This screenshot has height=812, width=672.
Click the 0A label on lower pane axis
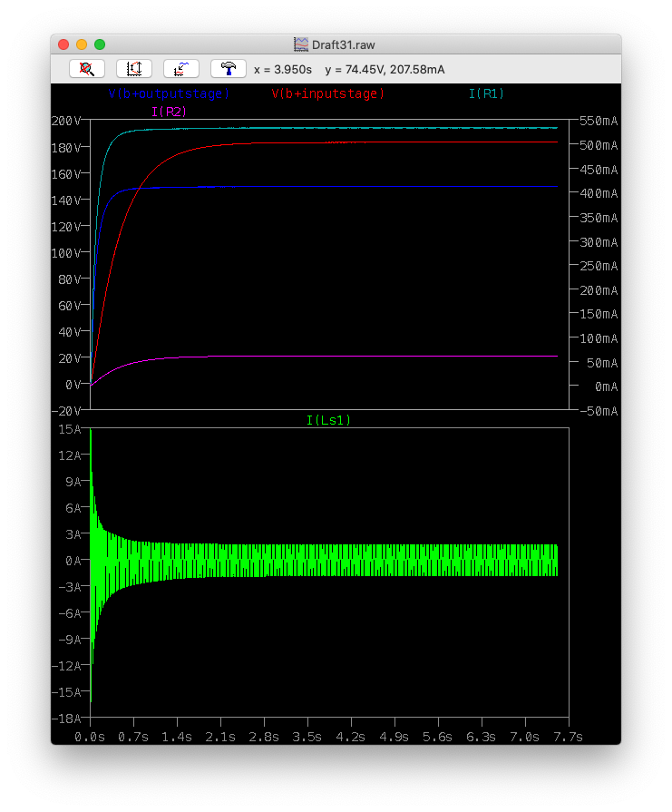coord(73,561)
